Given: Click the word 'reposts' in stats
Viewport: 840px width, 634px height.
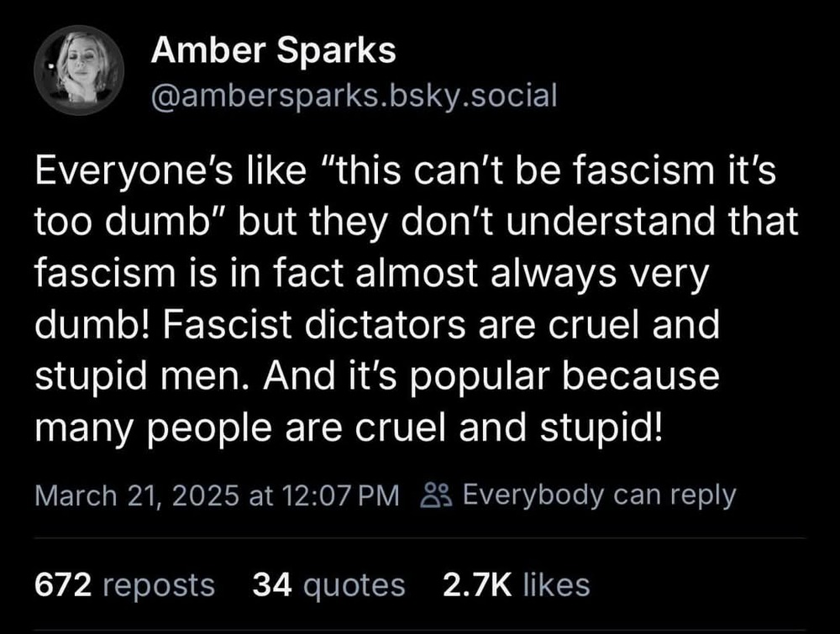Looking at the screenshot, I should (x=159, y=586).
